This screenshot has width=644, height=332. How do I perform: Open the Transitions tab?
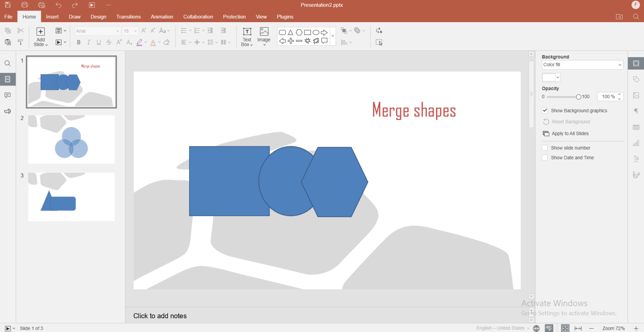[x=128, y=17]
